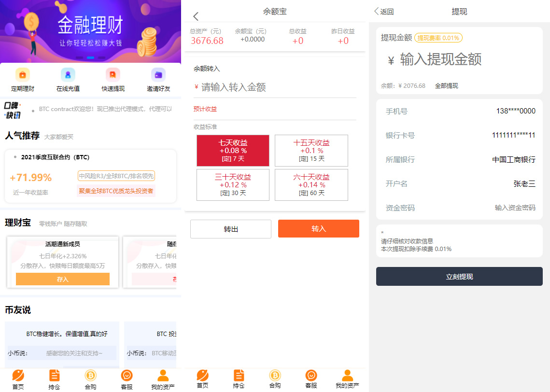Viewport: 550px width, 392px height.
Task: Tap the 在线充值 recharge icon
Action: click(68, 75)
